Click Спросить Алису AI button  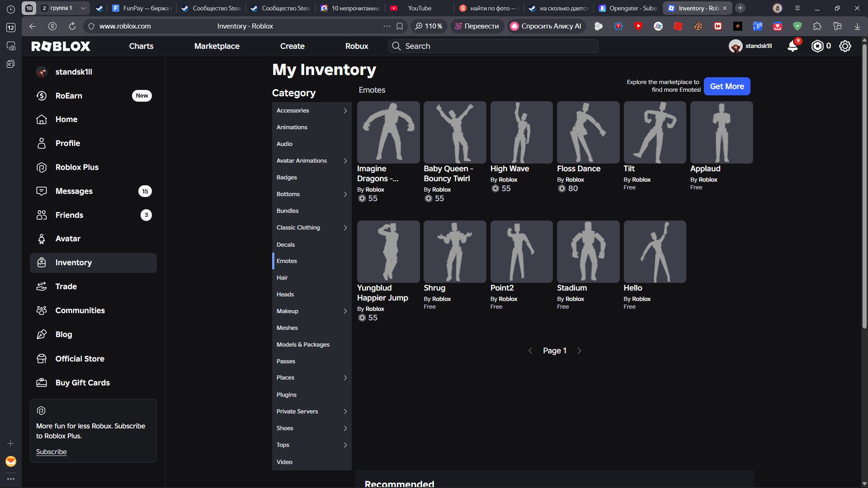[x=546, y=26]
